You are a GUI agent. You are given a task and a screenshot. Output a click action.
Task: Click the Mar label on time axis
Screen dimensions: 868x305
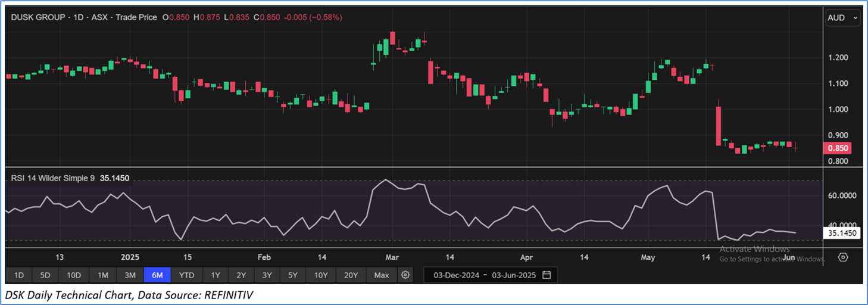click(392, 257)
